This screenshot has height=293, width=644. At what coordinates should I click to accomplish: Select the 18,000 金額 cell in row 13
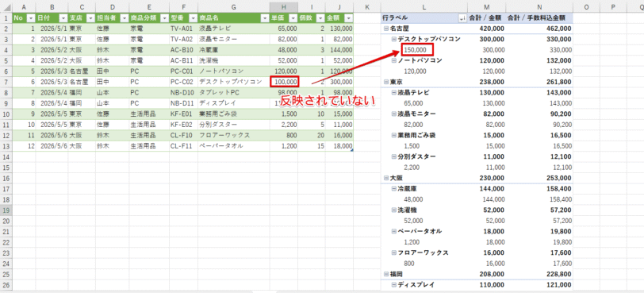click(339, 146)
